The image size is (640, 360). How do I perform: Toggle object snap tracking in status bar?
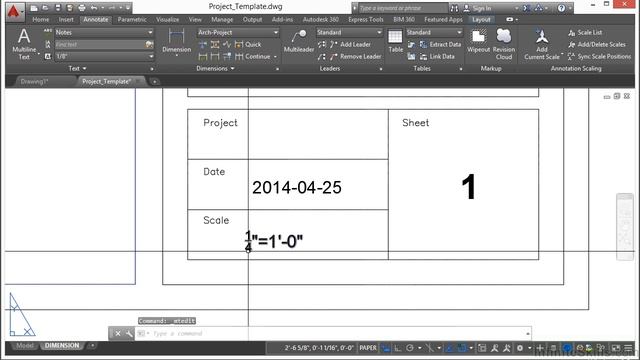[x=449, y=348]
